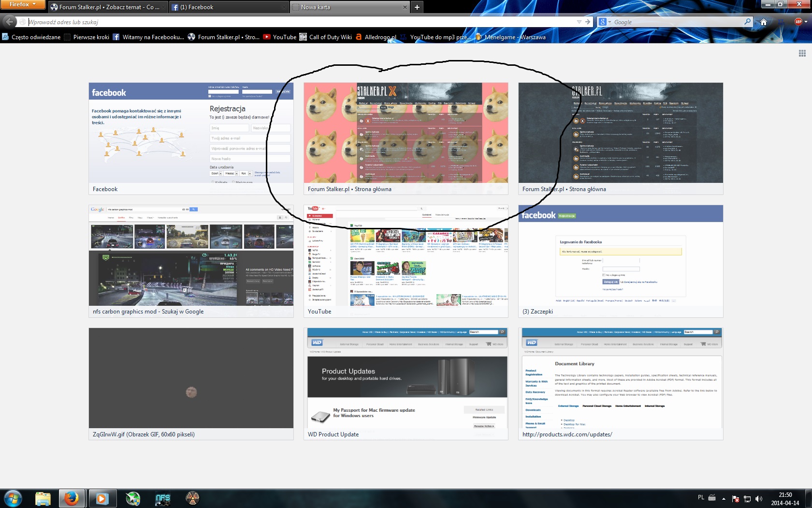Screen dimensions: 812x508
Task: Open the Alledrogo.pl bookmark
Action: pyautogui.click(x=376, y=37)
